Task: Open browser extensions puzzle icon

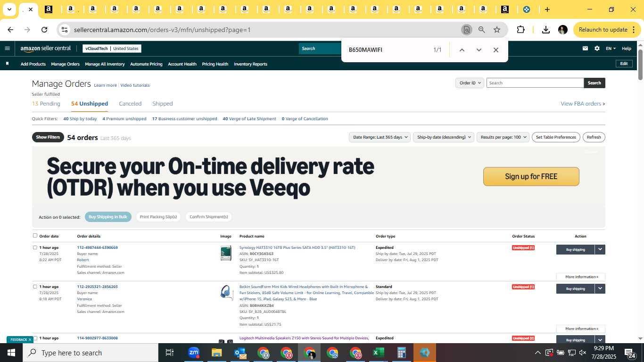Action: pos(520,30)
